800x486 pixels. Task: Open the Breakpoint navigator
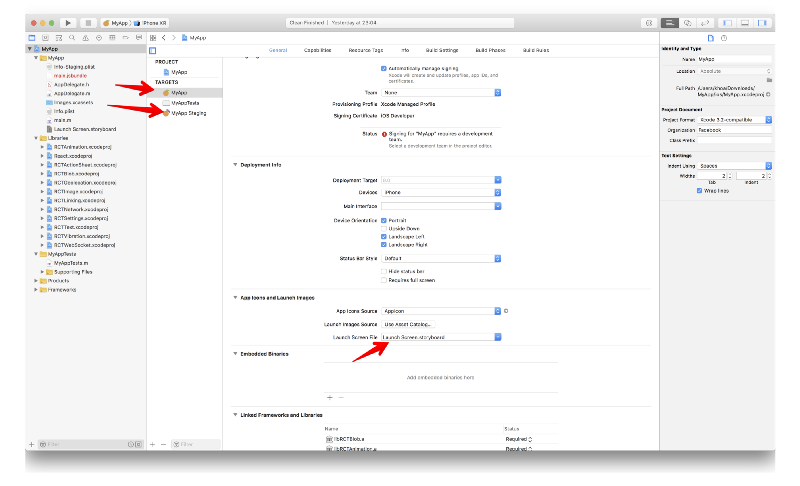click(x=126, y=38)
